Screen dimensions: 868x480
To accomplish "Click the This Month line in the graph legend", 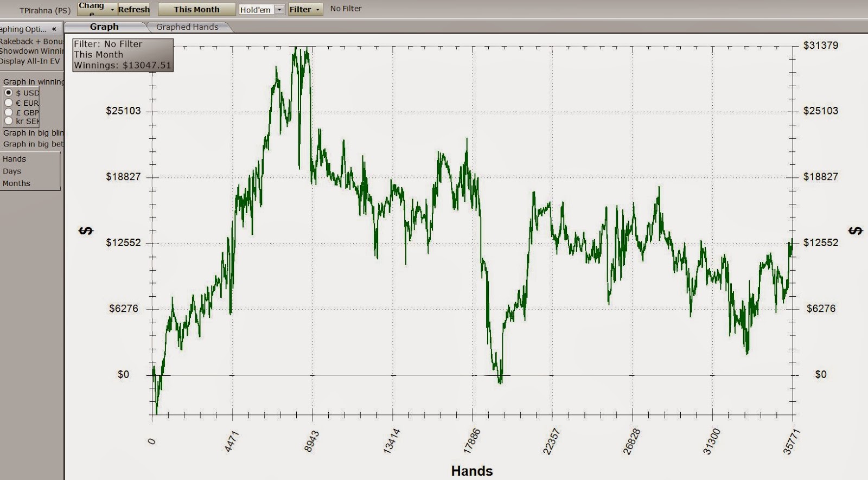I will [x=98, y=55].
